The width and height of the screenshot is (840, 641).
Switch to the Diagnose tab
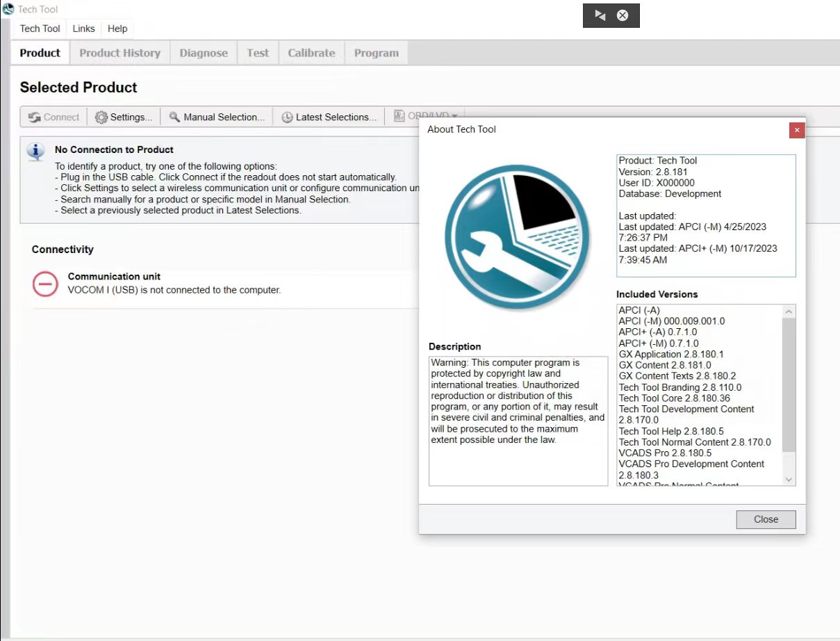204,53
